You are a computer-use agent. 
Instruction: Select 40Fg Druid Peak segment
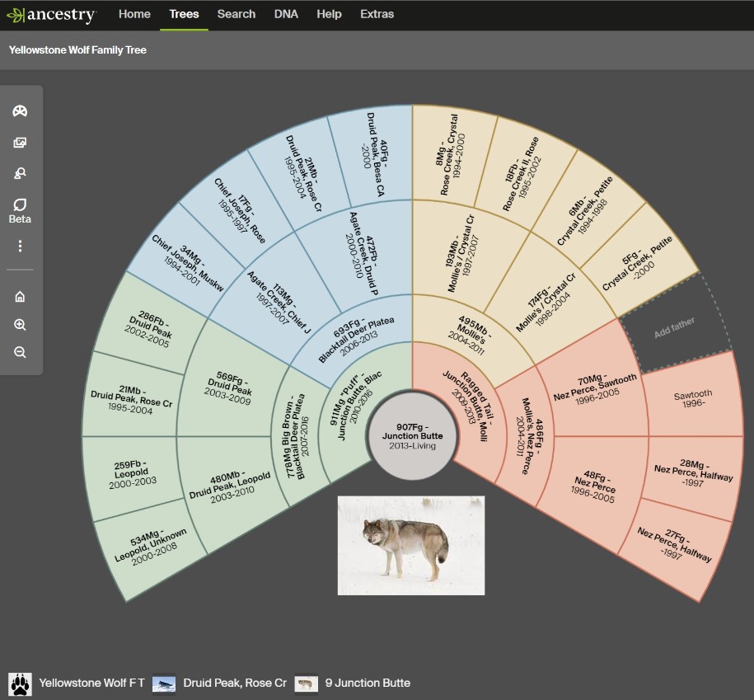[x=375, y=154]
